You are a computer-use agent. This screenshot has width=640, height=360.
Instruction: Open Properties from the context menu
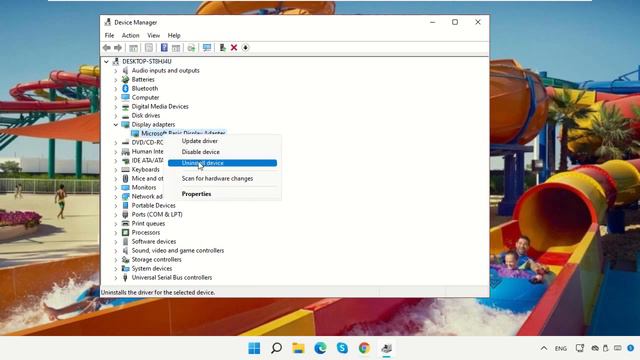click(222, 194)
